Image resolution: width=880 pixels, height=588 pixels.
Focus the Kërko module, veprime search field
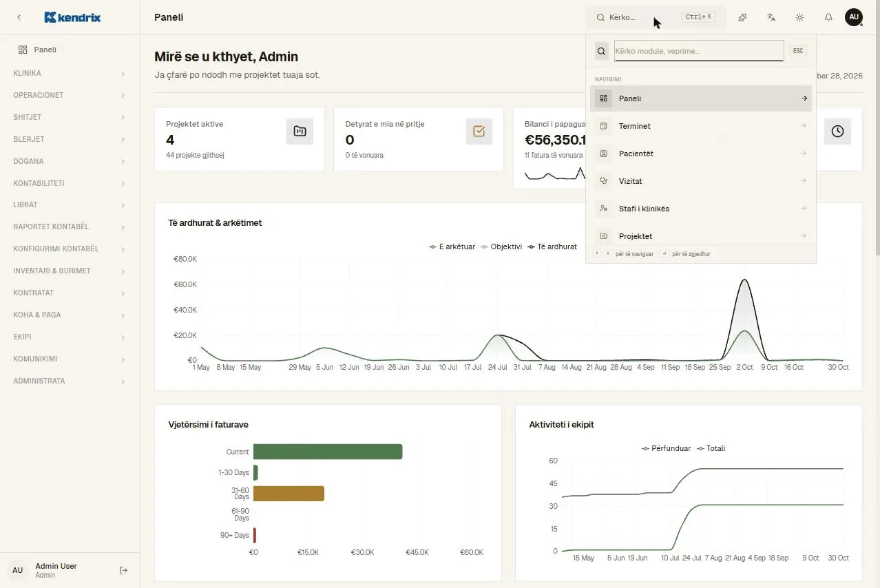(699, 51)
